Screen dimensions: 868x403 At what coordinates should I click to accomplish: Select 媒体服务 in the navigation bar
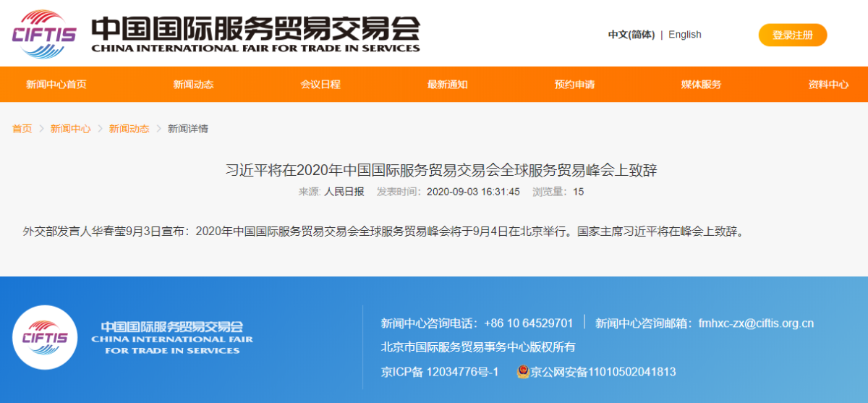point(701,85)
